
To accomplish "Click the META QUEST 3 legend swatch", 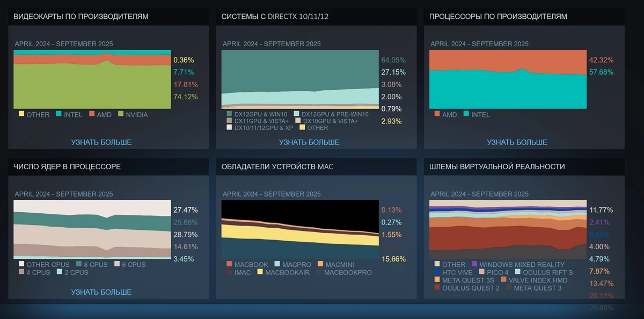I will (508, 288).
